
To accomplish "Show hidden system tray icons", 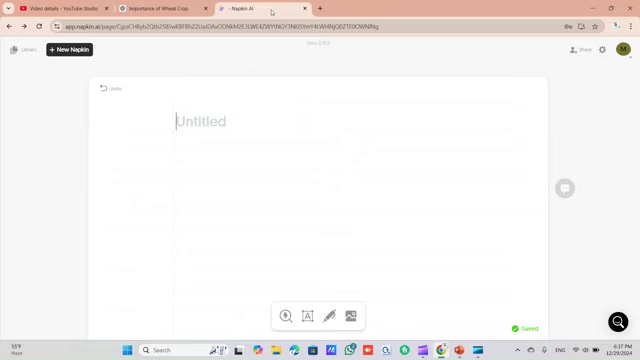I will 518,350.
